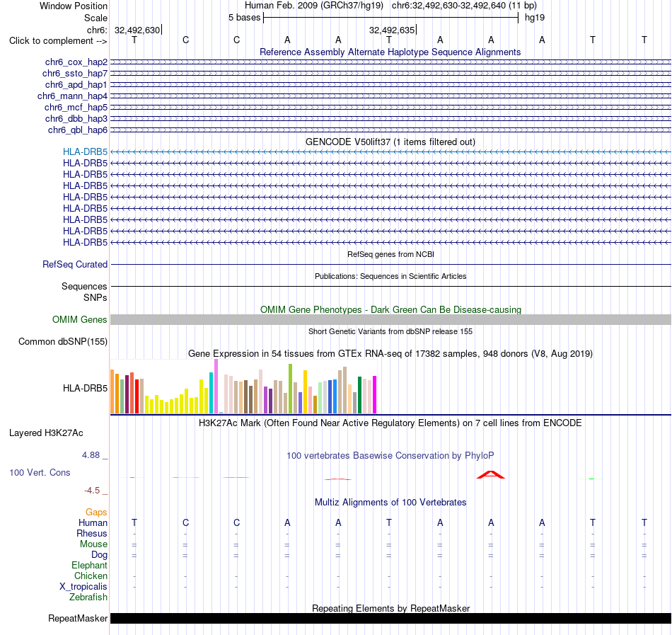
Task: Click the Human row in Multiz alignment
Action: point(390,522)
